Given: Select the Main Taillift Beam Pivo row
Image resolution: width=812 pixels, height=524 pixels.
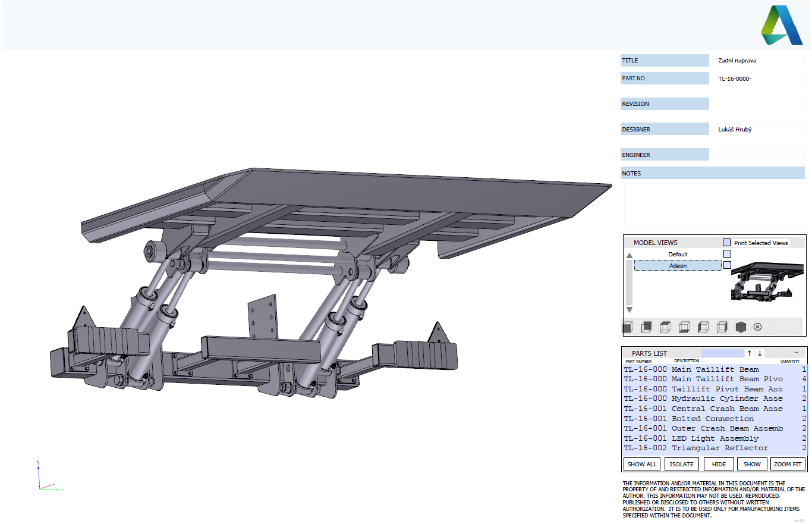Looking at the screenshot, I should 715,379.
